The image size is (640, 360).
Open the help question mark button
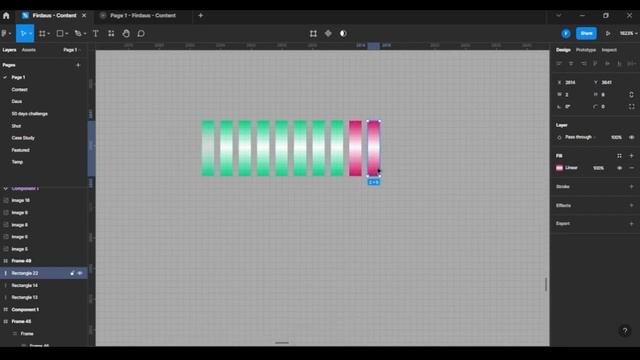[624, 331]
